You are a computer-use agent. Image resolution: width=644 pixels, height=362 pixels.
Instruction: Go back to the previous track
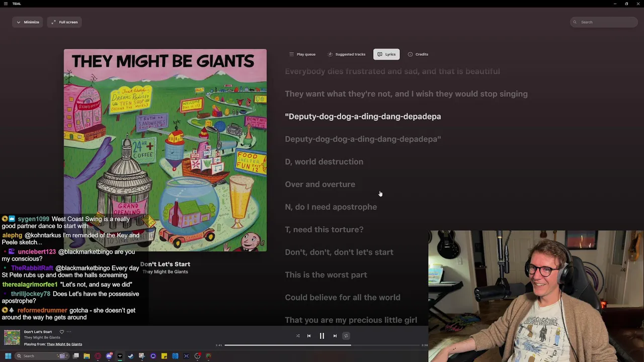[x=309, y=336]
